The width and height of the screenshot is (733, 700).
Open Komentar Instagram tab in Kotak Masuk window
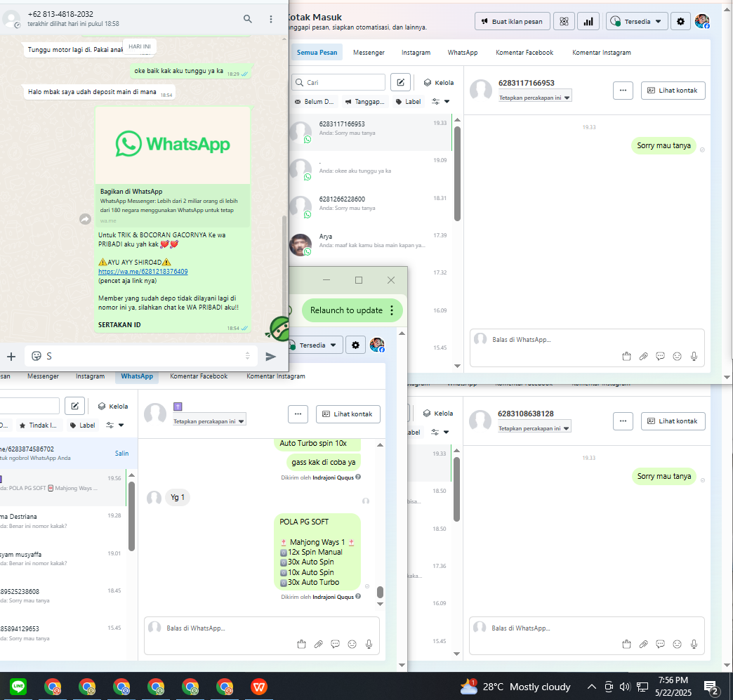tap(602, 53)
